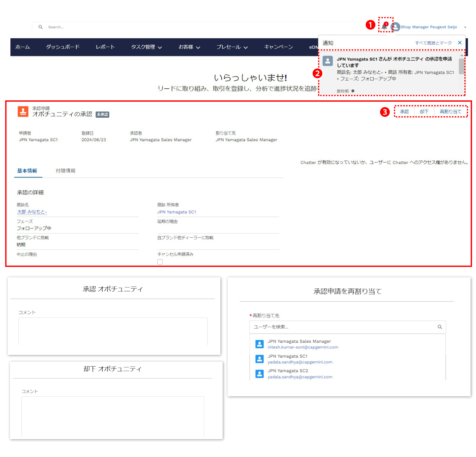The image size is (476, 457).
Task: Click すべて既読とマーク link
Action: tap(433, 43)
